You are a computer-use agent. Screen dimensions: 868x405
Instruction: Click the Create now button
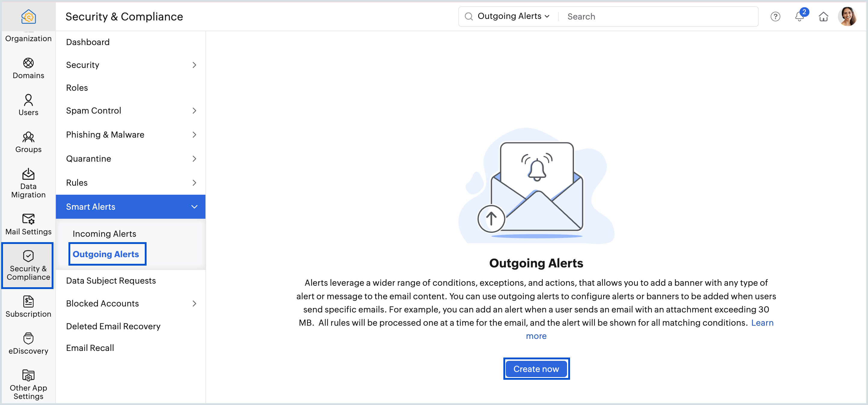536,369
